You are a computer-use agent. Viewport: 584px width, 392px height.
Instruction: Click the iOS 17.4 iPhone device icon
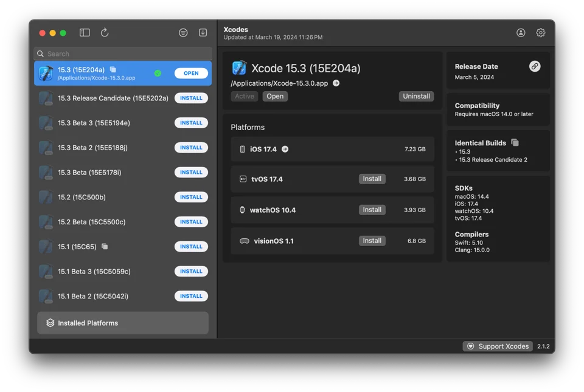click(243, 149)
